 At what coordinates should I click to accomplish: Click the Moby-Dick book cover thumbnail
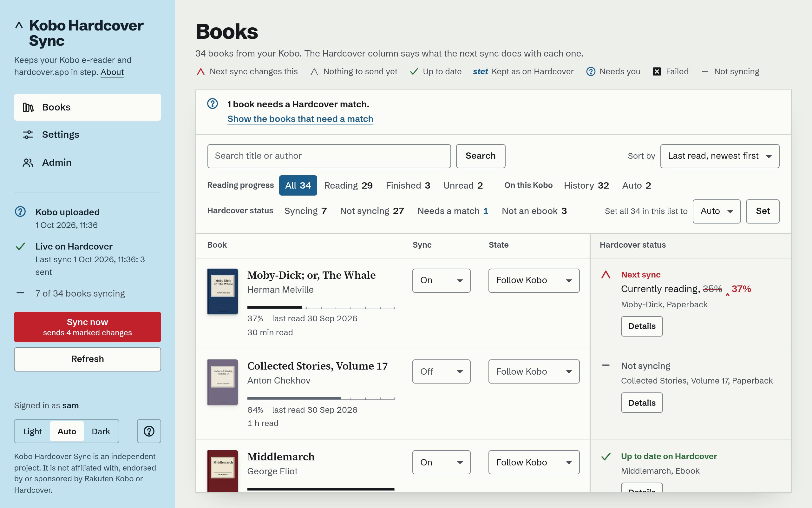tap(222, 291)
